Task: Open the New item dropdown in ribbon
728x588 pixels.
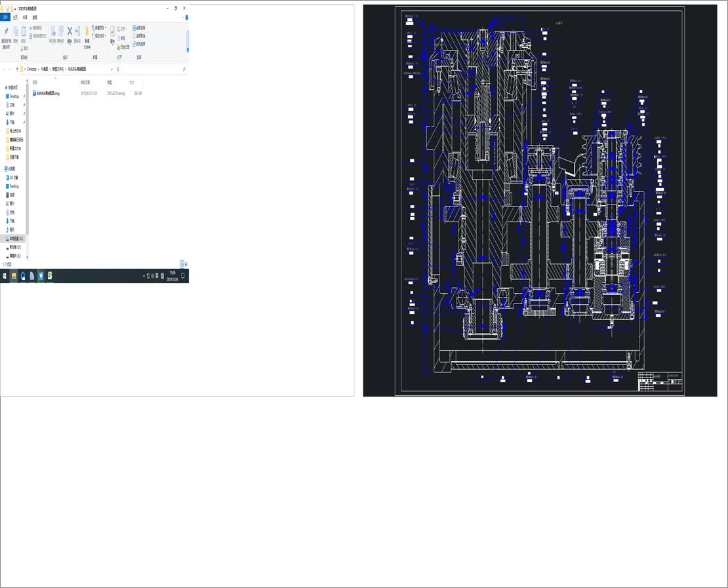Action: [x=99, y=28]
